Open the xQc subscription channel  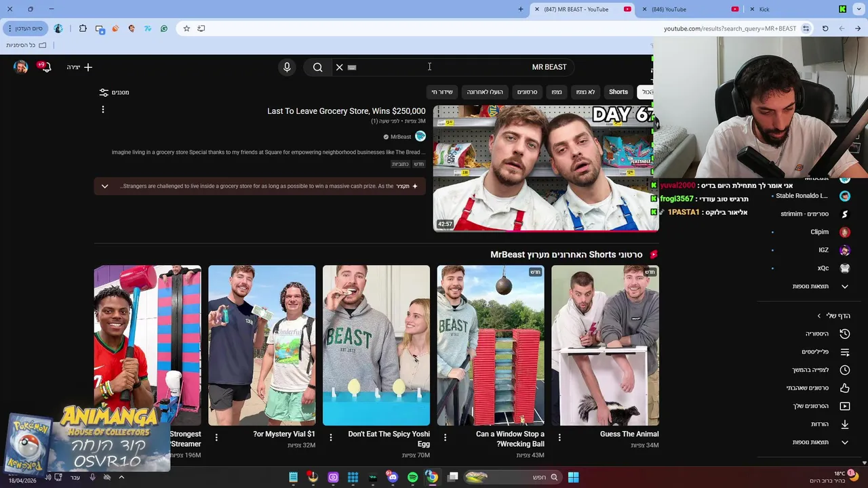pyautogui.click(x=823, y=268)
